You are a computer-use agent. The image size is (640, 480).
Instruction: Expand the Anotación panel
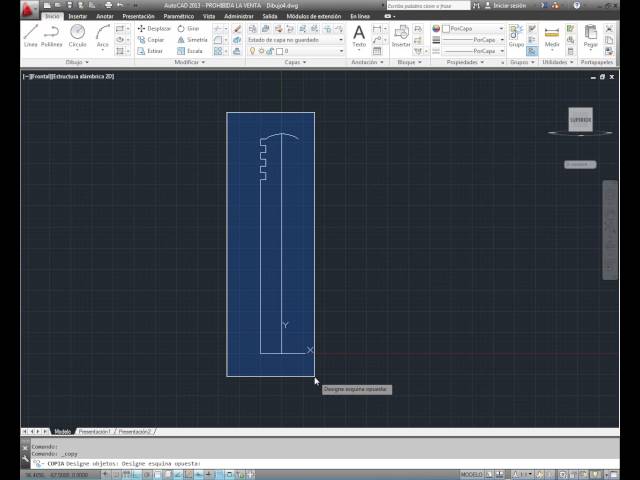click(367, 62)
